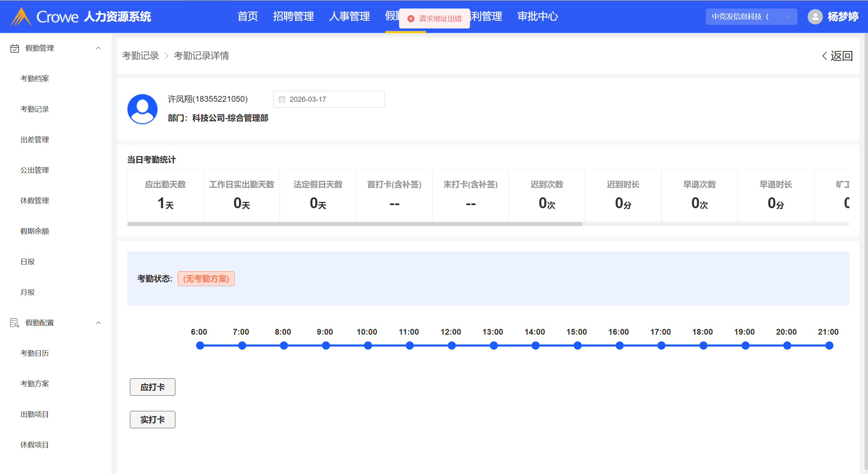Collapse the 假勤配置 sidebar section
The image size is (868, 474).
[x=98, y=323]
